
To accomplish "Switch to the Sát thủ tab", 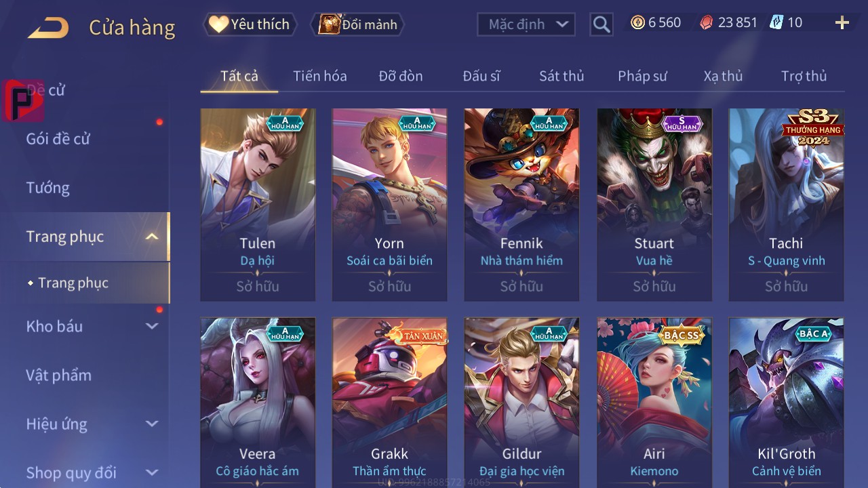I will point(561,76).
